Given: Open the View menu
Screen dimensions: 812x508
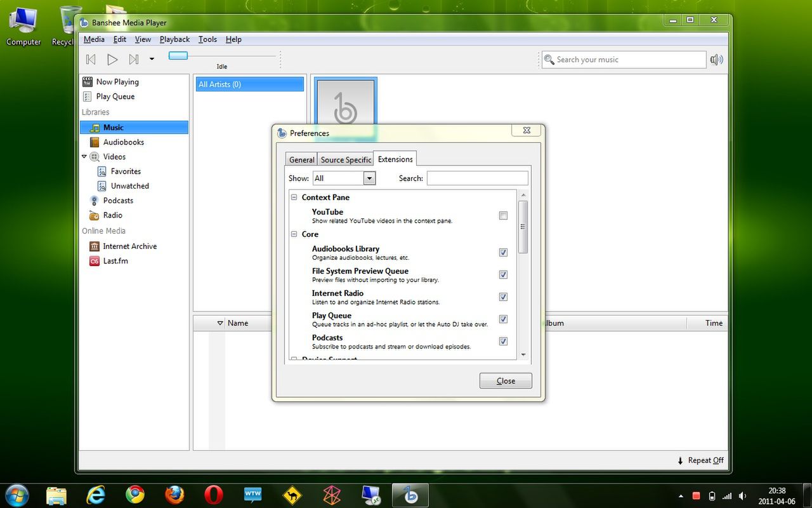Looking at the screenshot, I should pyautogui.click(x=143, y=39).
